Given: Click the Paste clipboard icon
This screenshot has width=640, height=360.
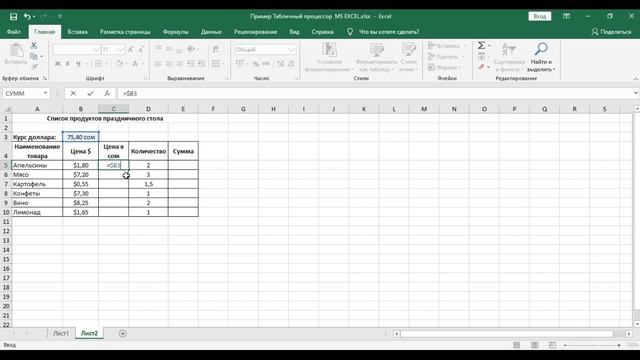Looking at the screenshot, I should coord(16,50).
